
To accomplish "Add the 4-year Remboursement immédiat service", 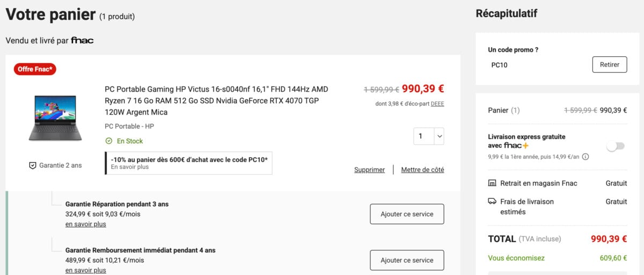I will [x=407, y=260].
